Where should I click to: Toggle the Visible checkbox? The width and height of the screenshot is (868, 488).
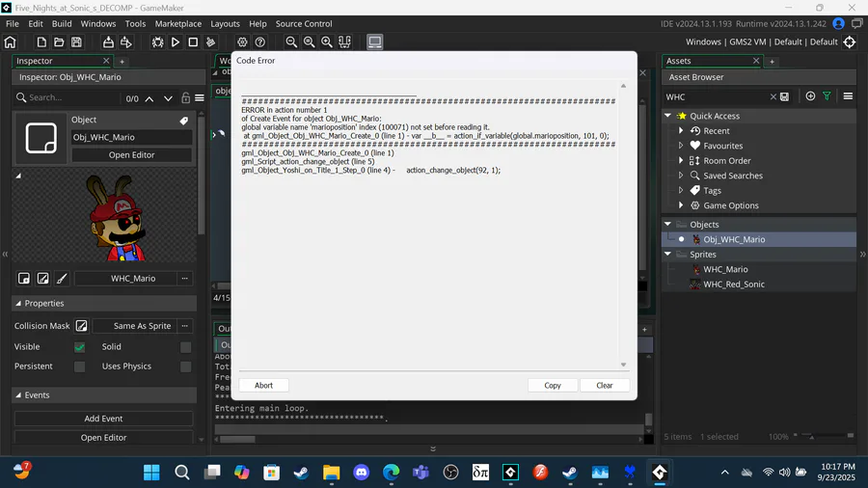point(80,347)
